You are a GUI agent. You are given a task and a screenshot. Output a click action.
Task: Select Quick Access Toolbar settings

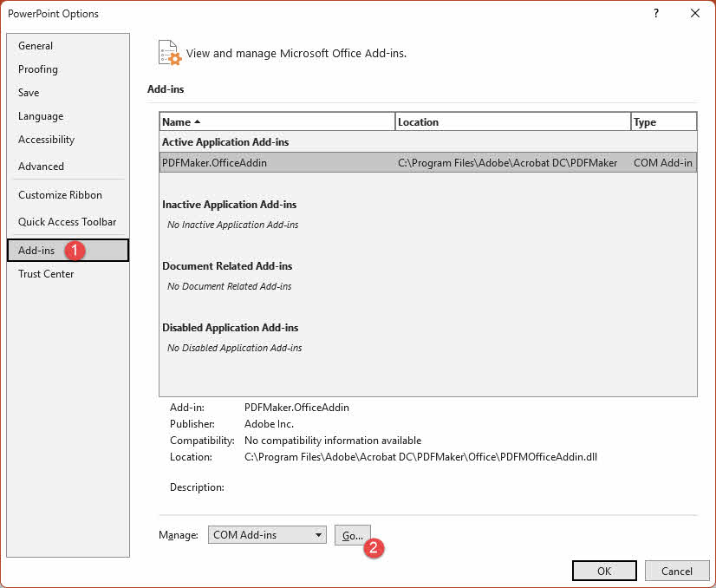point(67,221)
